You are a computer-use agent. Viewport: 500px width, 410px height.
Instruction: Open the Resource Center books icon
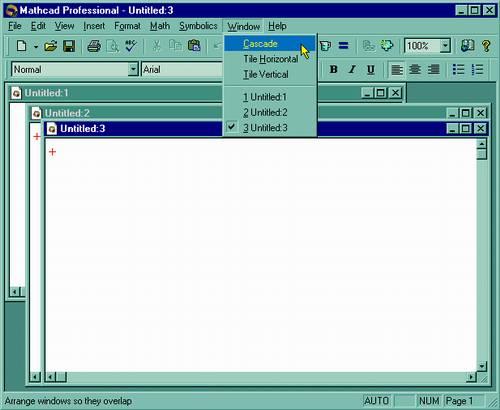pyautogui.click(x=467, y=46)
